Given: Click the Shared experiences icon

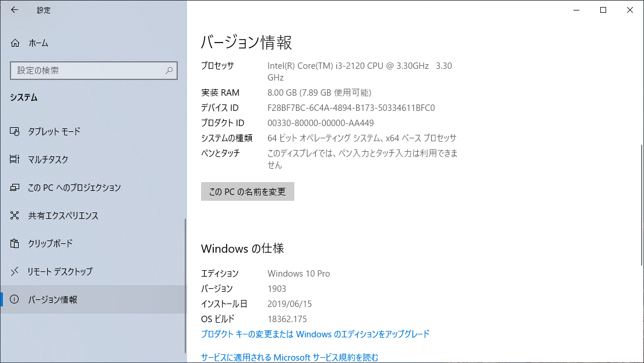Looking at the screenshot, I should pyautogui.click(x=15, y=215).
